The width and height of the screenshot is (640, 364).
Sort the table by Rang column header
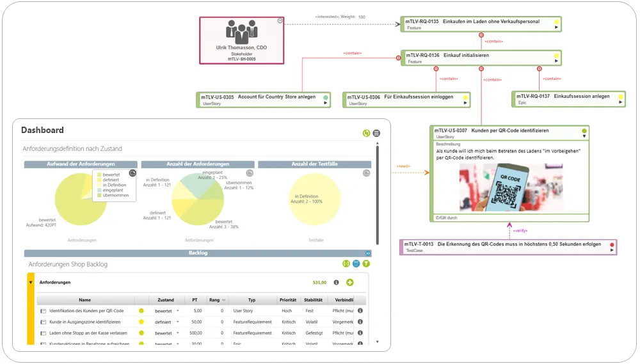click(214, 300)
